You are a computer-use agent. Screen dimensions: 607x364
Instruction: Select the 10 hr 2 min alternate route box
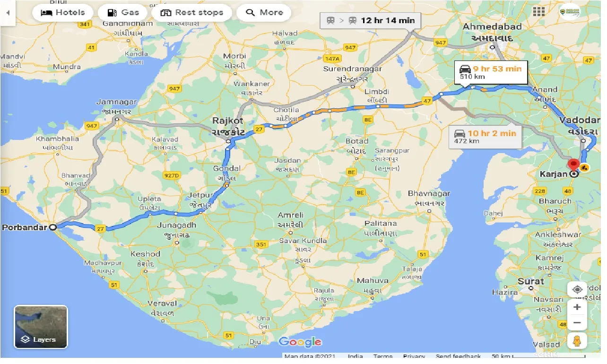tap(485, 137)
